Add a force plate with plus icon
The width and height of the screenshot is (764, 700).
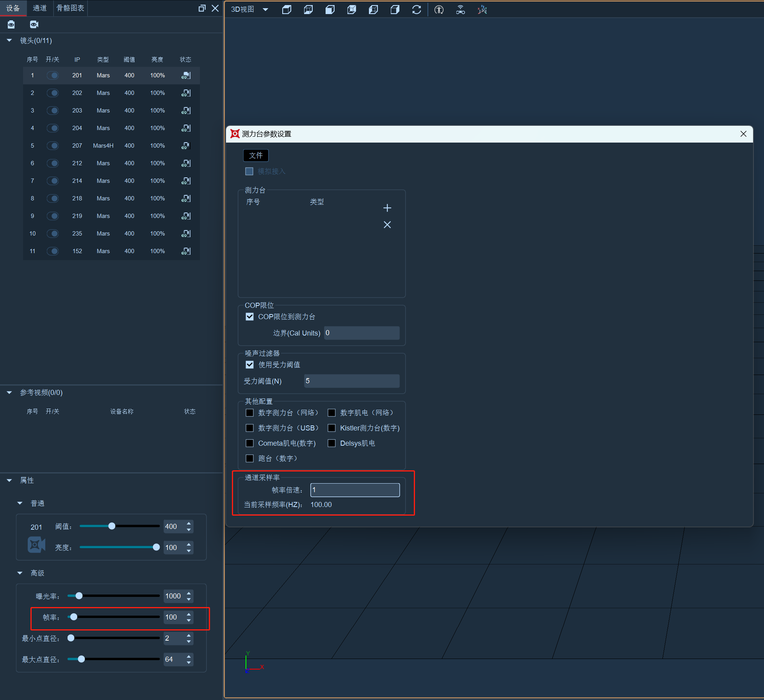[x=387, y=208]
